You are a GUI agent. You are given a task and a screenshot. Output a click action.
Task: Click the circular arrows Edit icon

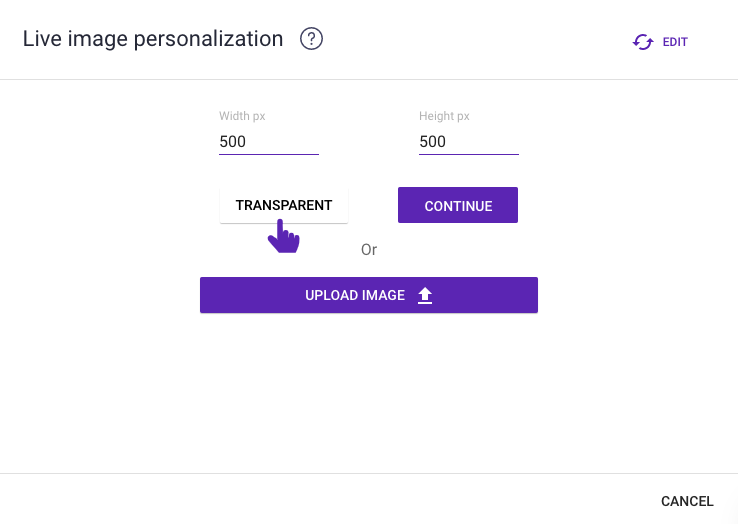642,42
